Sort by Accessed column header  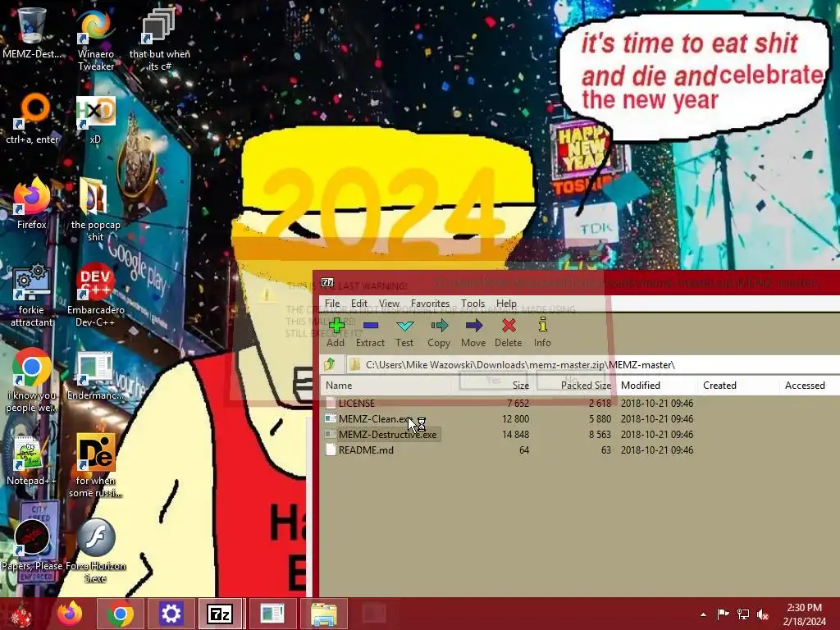click(810, 386)
